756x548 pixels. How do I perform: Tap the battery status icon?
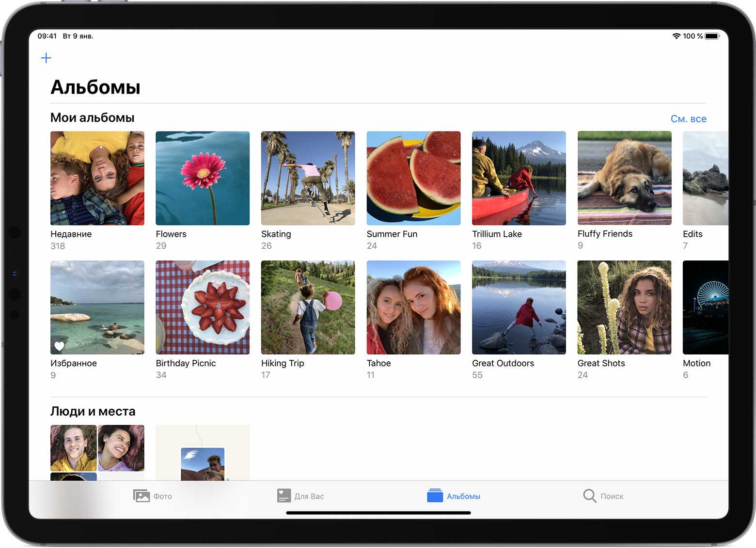[x=712, y=36]
